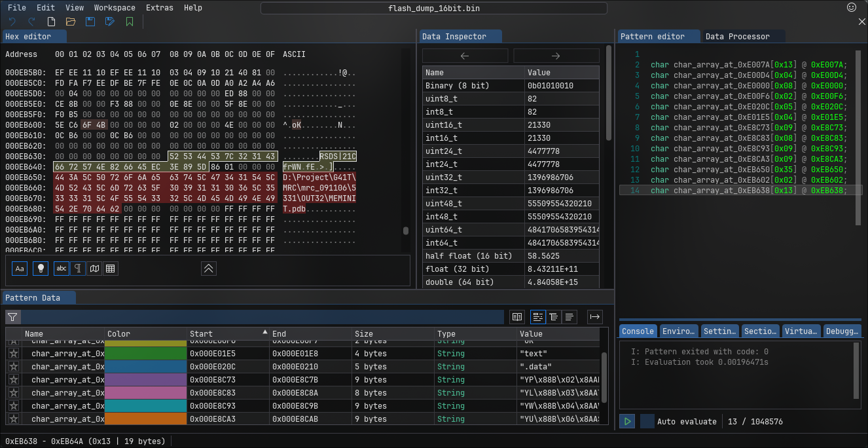Toggle the uppercase hex "Aa" button
The image size is (868, 448).
point(20,268)
